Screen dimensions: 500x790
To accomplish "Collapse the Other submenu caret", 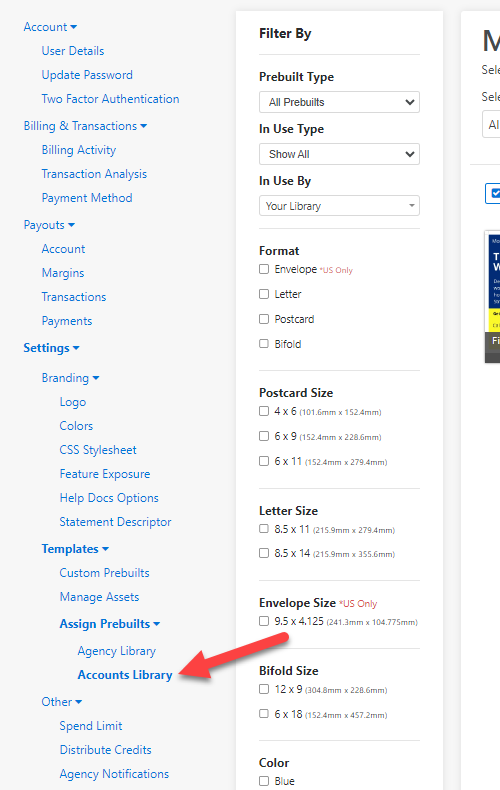I will point(79,702).
